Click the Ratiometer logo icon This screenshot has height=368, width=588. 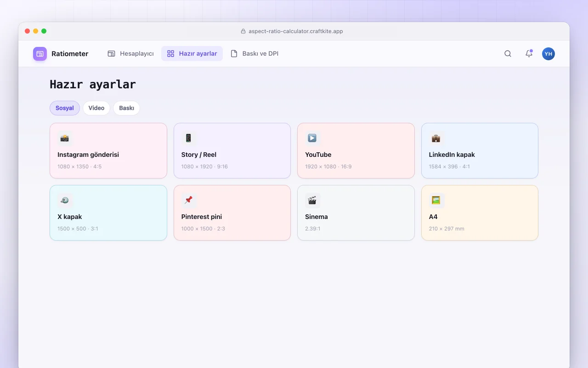40,54
